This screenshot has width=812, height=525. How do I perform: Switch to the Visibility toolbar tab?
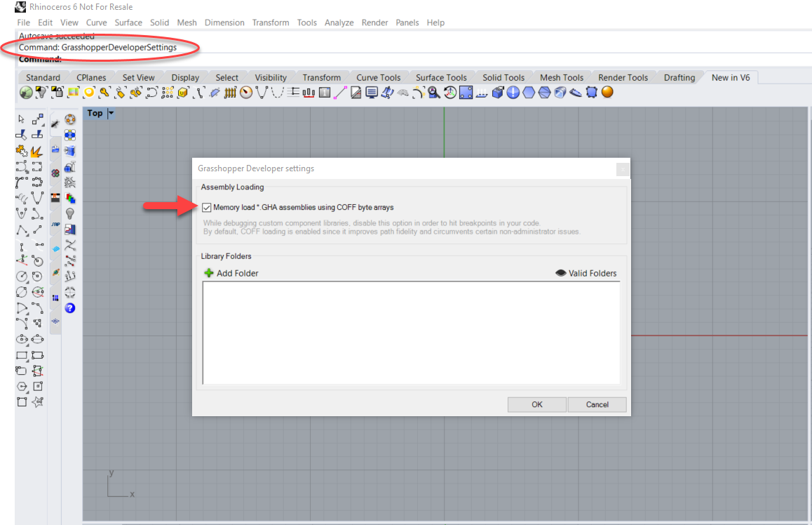[x=271, y=78]
